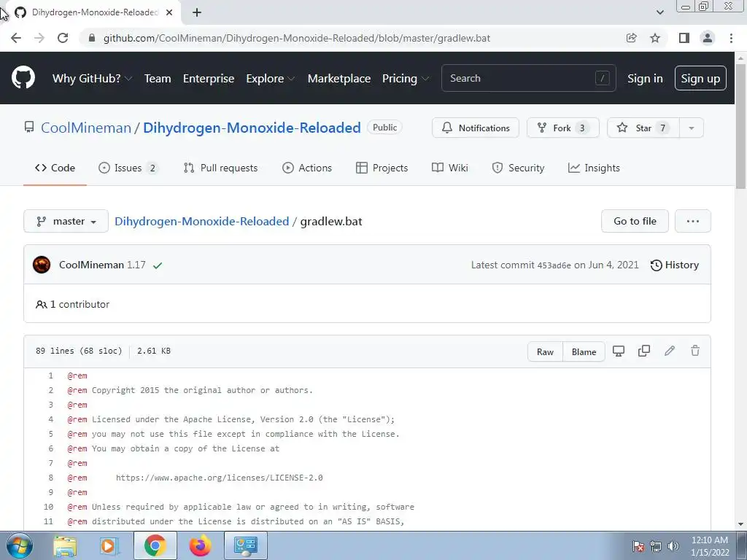Viewport: 747px width, 560px height.
Task: Click the Sign up button
Action: click(700, 78)
